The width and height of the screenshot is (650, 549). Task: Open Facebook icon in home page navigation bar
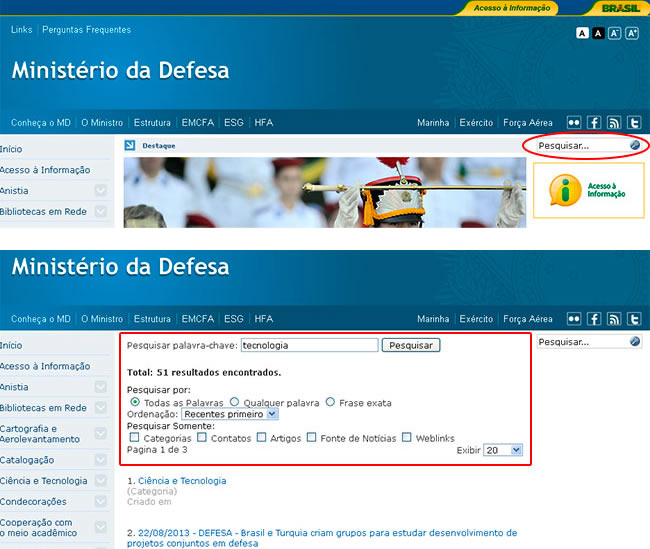(594, 123)
